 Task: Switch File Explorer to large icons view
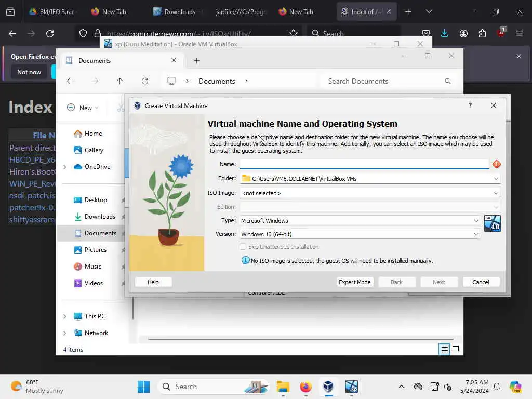point(456,349)
